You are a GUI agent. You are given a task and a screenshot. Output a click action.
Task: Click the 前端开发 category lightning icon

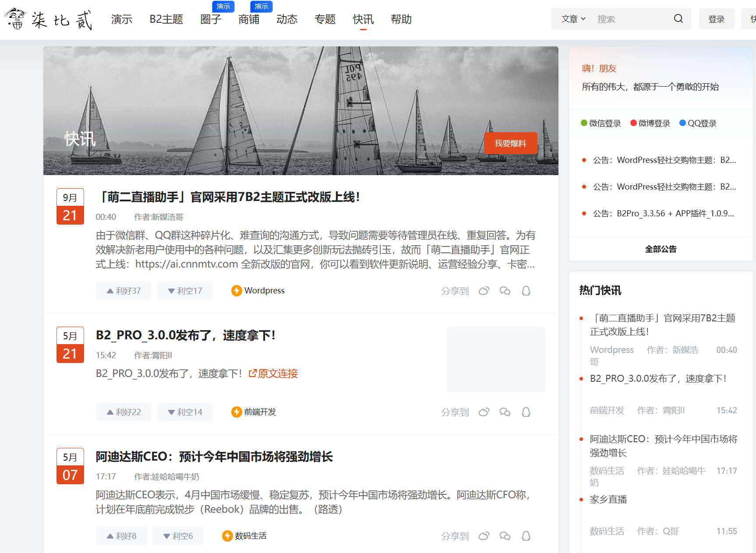pyautogui.click(x=237, y=412)
